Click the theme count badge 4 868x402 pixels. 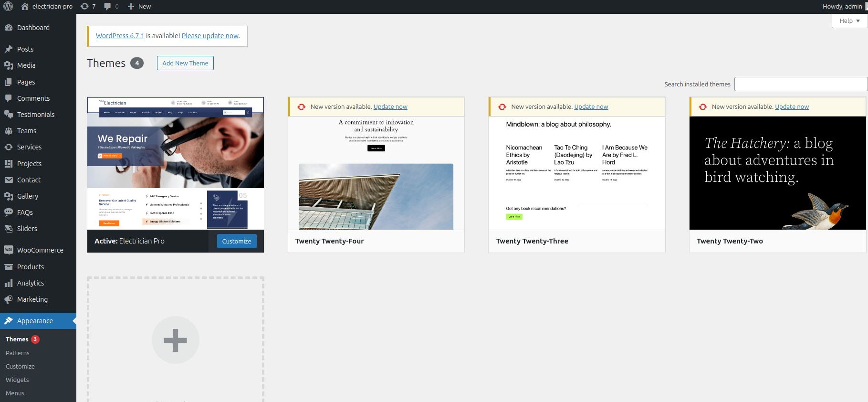[x=137, y=63]
